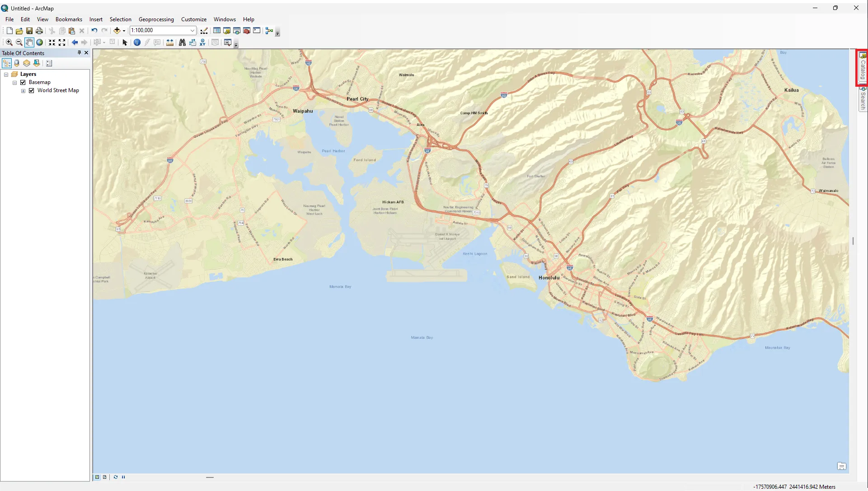This screenshot has width=868, height=491.
Task: Toggle Basemap layer visibility checkbox
Action: click(23, 82)
